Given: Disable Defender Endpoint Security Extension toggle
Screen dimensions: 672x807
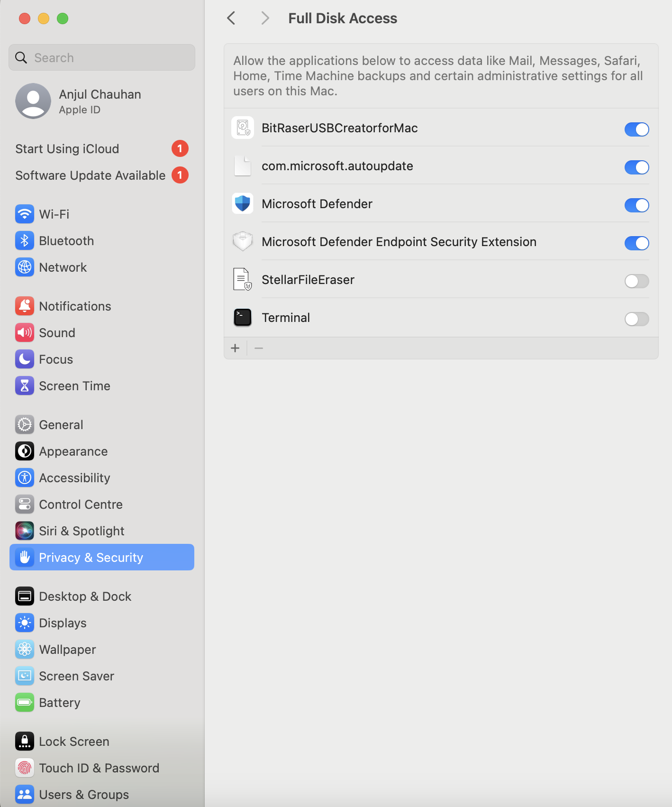Looking at the screenshot, I should 636,243.
